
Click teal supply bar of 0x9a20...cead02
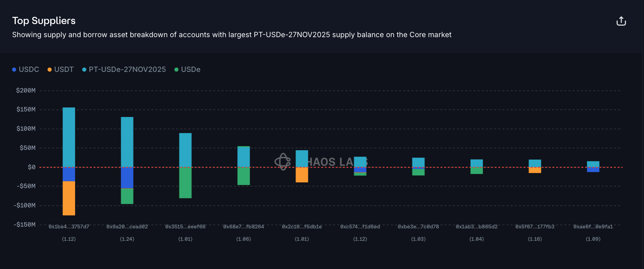click(127, 142)
